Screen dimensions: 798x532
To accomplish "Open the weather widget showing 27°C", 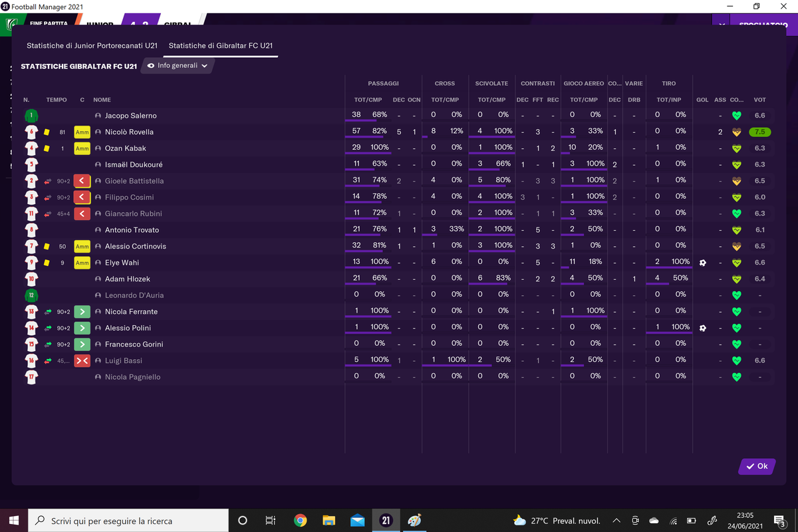I will pos(557,521).
